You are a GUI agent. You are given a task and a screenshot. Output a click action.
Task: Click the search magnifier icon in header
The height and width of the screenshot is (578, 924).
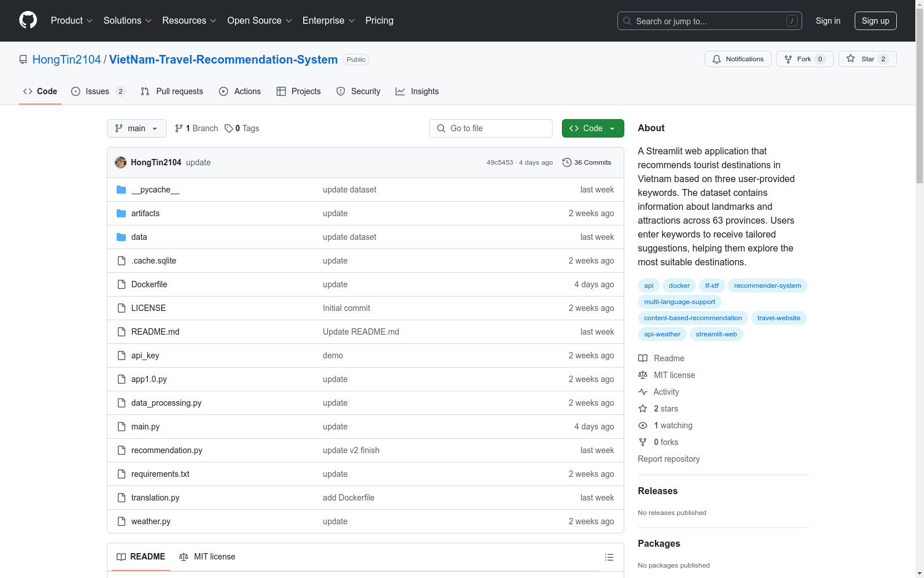pyautogui.click(x=627, y=21)
